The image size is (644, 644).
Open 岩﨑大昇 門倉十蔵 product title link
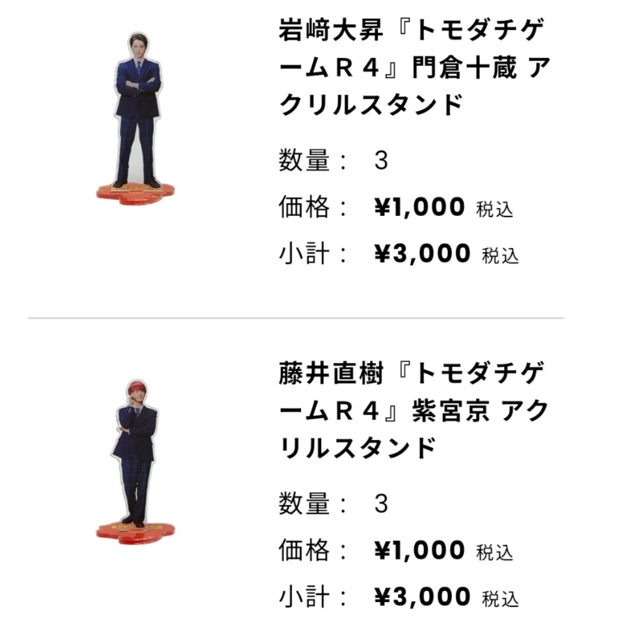click(414, 68)
